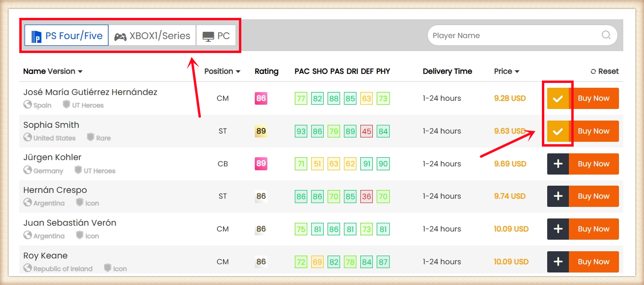This screenshot has width=644, height=285.
Task: Click Sophia Smith's red 45 DEF stat
Action: (367, 131)
